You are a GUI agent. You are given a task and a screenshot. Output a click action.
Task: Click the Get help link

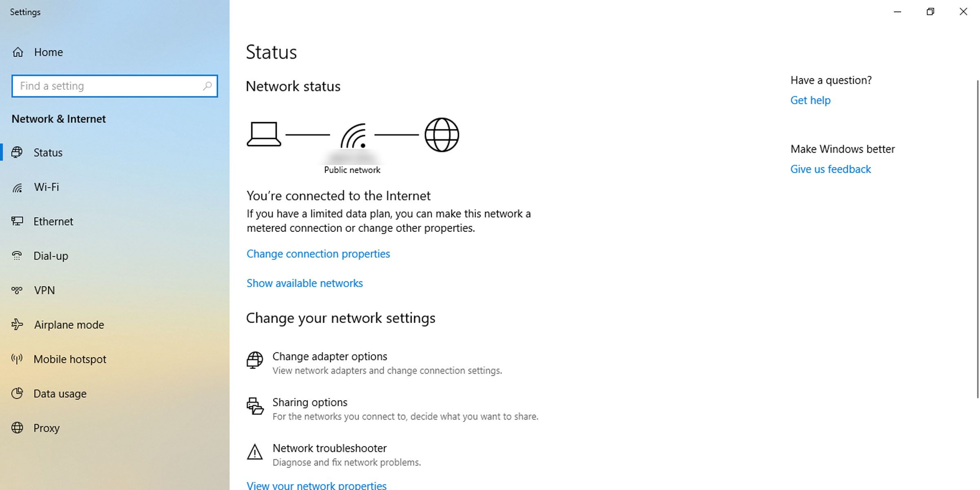pyautogui.click(x=810, y=100)
